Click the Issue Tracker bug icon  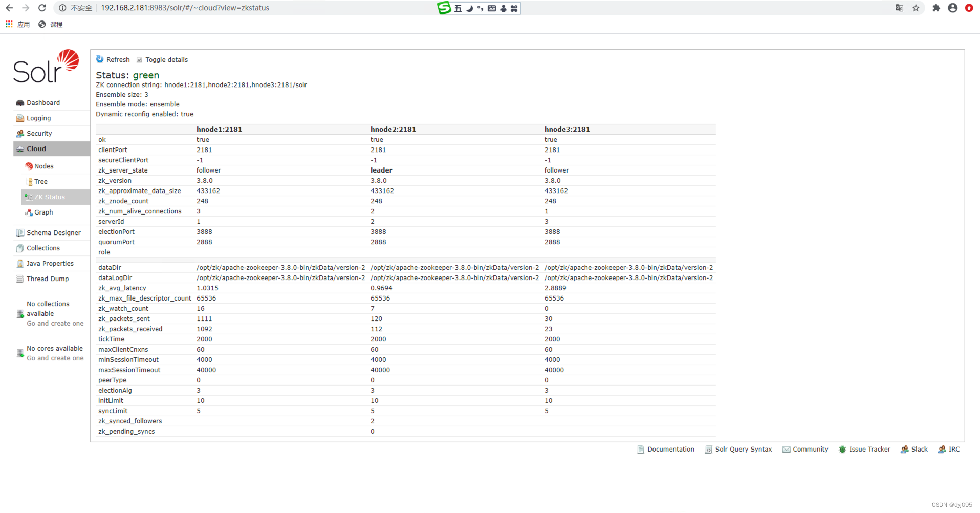(842, 450)
